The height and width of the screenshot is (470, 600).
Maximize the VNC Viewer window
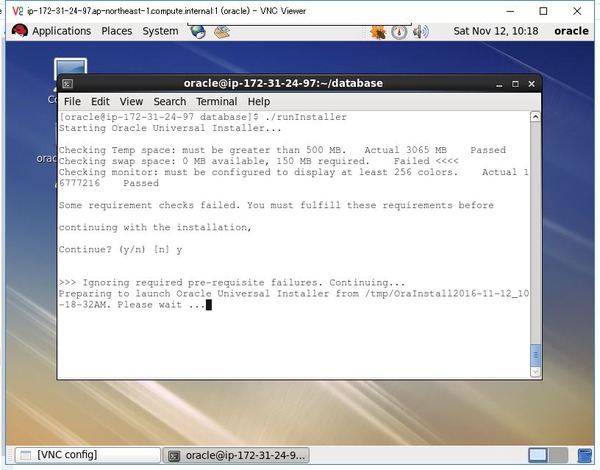tap(543, 11)
